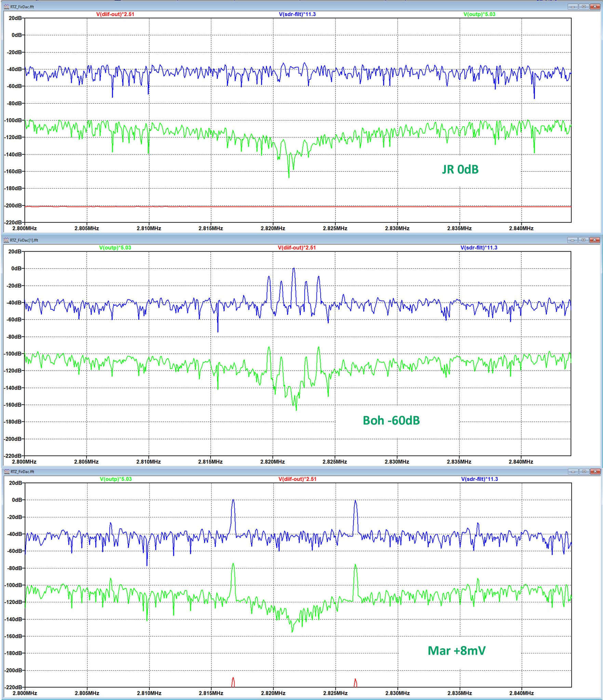This screenshot has height=700, width=603.
Task: Click -80dB axis label in bottom plot
Action: (15, 568)
